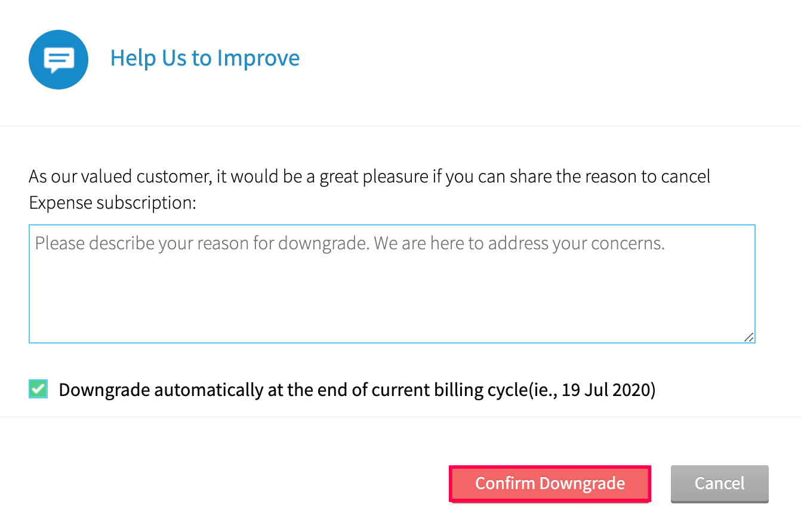
Task: Click the white speech bubble glyph in the header
Action: 58,60
